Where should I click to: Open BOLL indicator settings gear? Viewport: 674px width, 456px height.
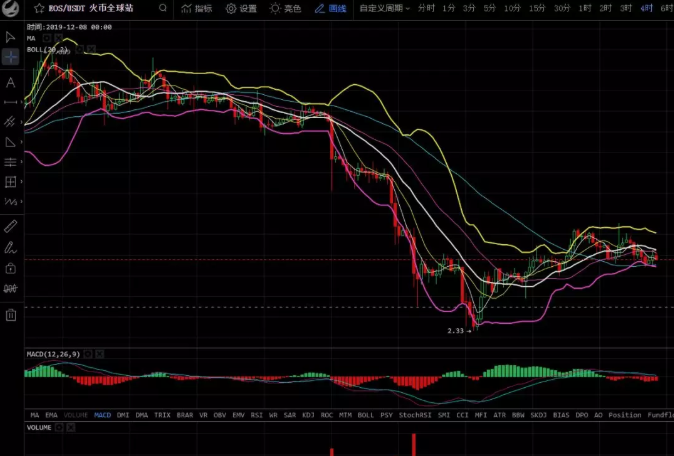pos(80,50)
